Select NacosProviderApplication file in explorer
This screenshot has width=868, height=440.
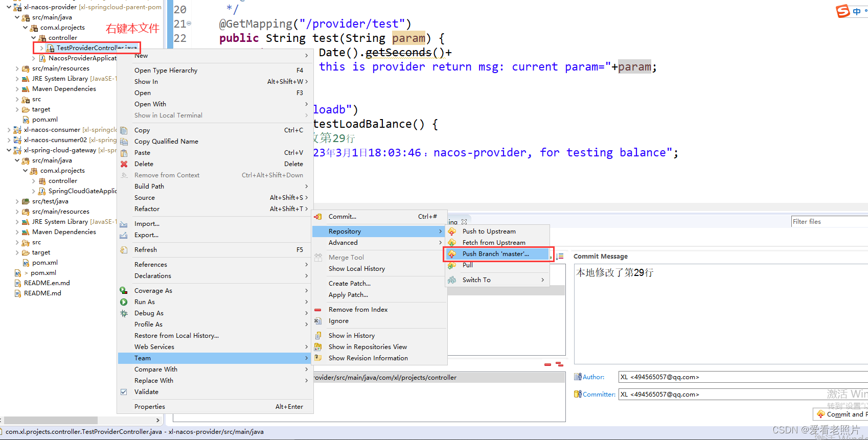[x=82, y=58]
